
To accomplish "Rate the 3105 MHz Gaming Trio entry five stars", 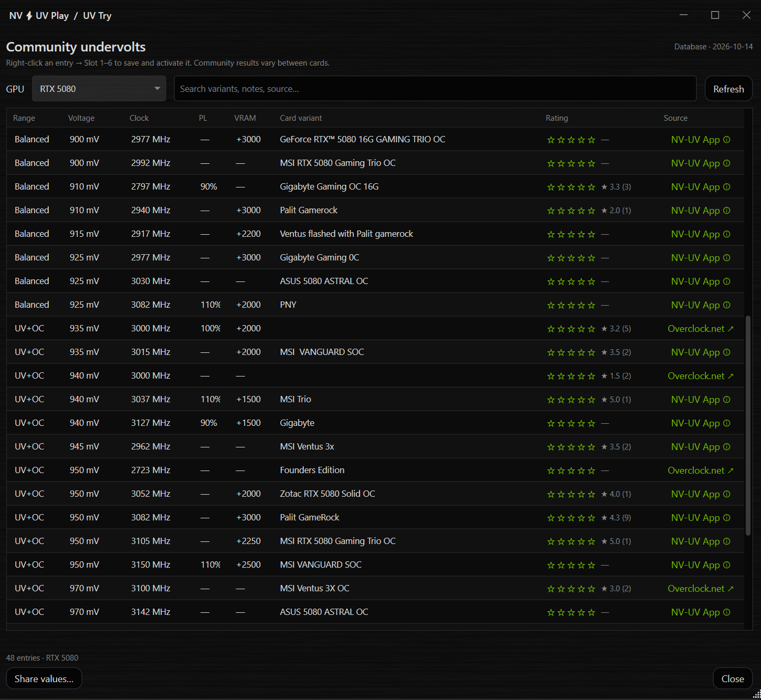I will click(591, 541).
